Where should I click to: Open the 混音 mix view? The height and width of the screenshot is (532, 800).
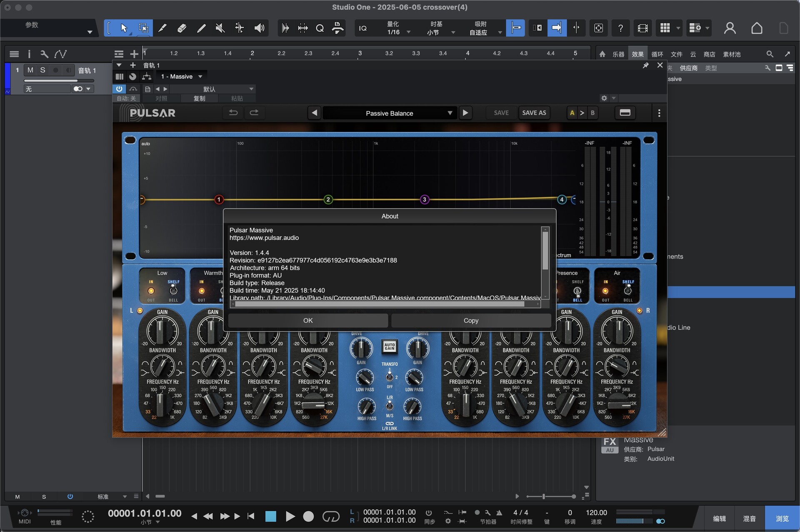(x=749, y=518)
